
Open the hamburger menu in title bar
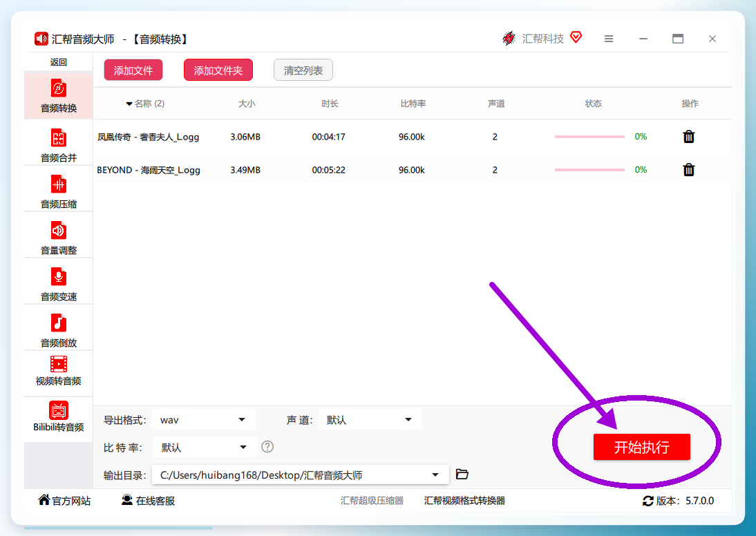point(609,39)
